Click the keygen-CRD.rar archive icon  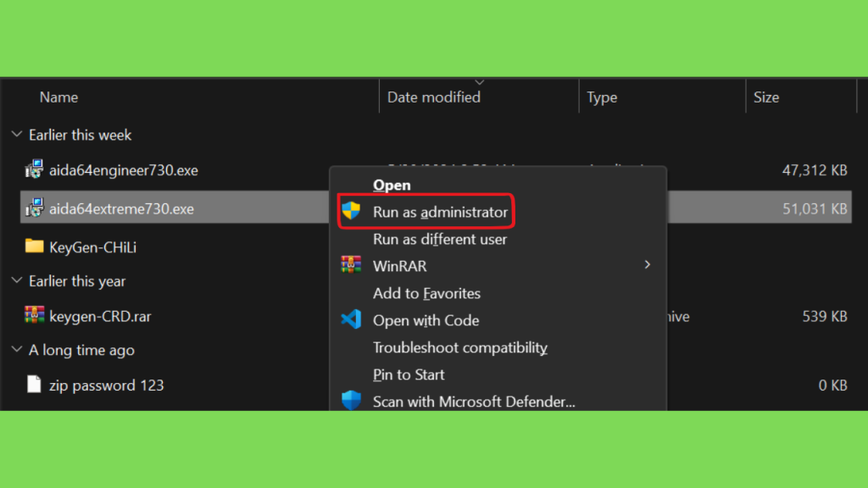[x=34, y=315]
